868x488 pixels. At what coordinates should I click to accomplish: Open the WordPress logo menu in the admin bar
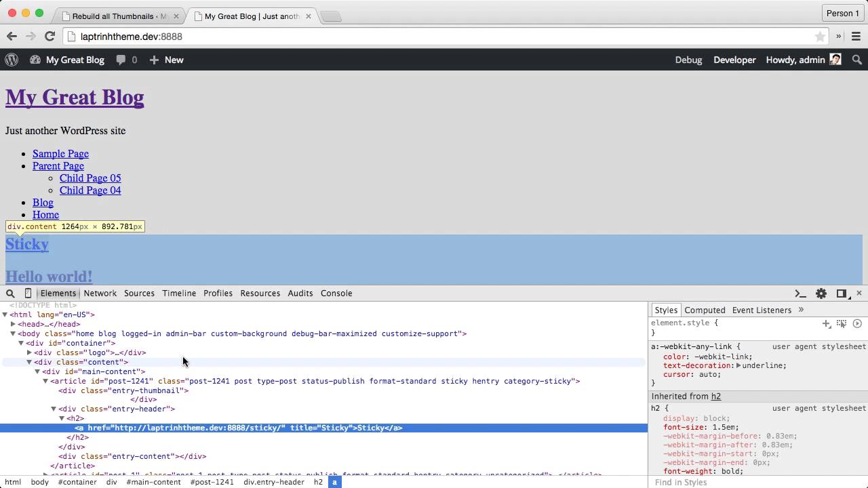click(12, 60)
